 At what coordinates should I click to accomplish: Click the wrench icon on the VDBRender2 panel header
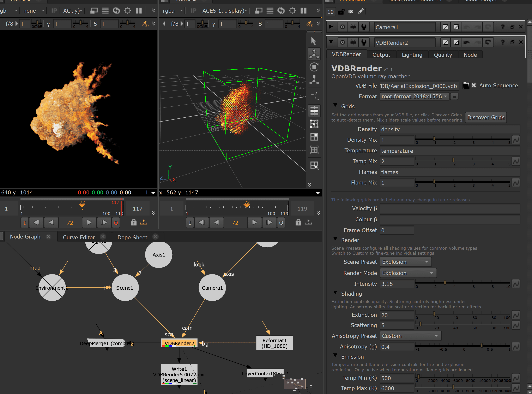[364, 42]
